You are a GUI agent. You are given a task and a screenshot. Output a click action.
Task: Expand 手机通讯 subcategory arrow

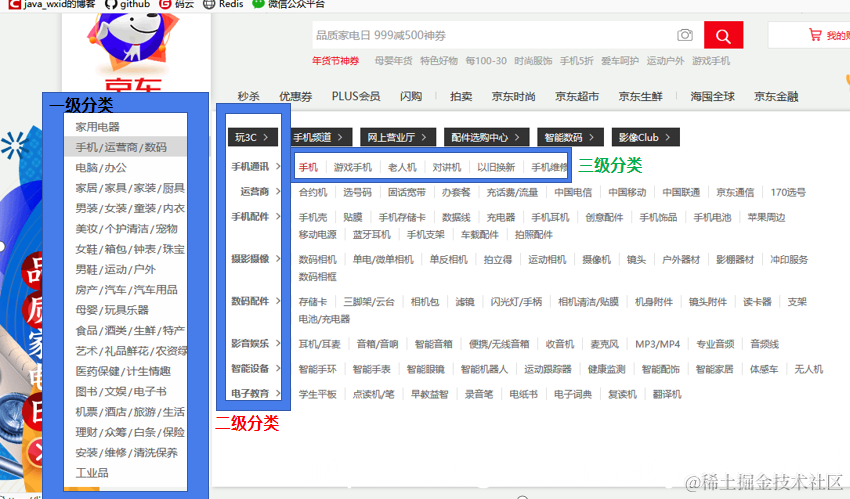pyautogui.click(x=278, y=166)
